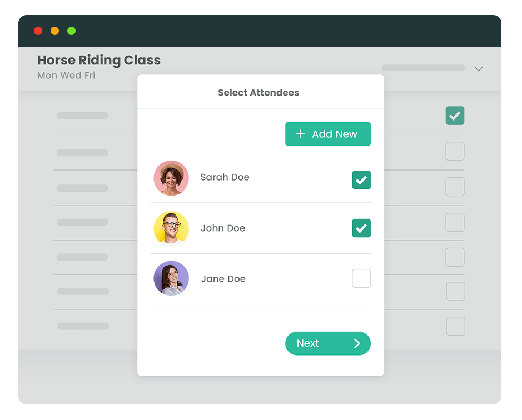Viewport: 522px width, 420px height.
Task: Uncheck John Doe's attendee checkbox
Action: tap(361, 228)
